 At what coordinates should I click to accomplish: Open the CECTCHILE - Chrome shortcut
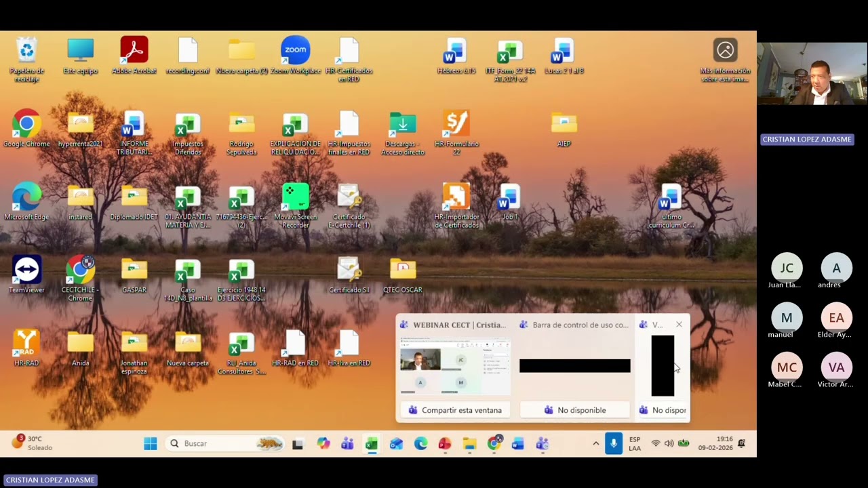[x=80, y=279]
